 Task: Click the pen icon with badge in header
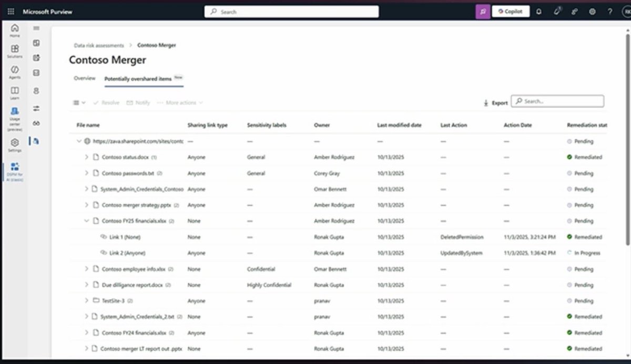coord(557,11)
